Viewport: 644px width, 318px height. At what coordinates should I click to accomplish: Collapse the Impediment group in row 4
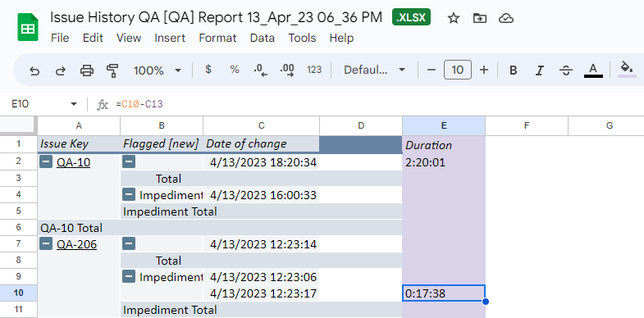[x=129, y=194]
